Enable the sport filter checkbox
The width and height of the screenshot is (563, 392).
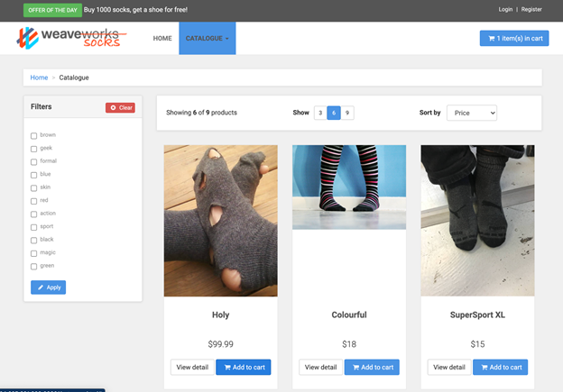pos(34,227)
